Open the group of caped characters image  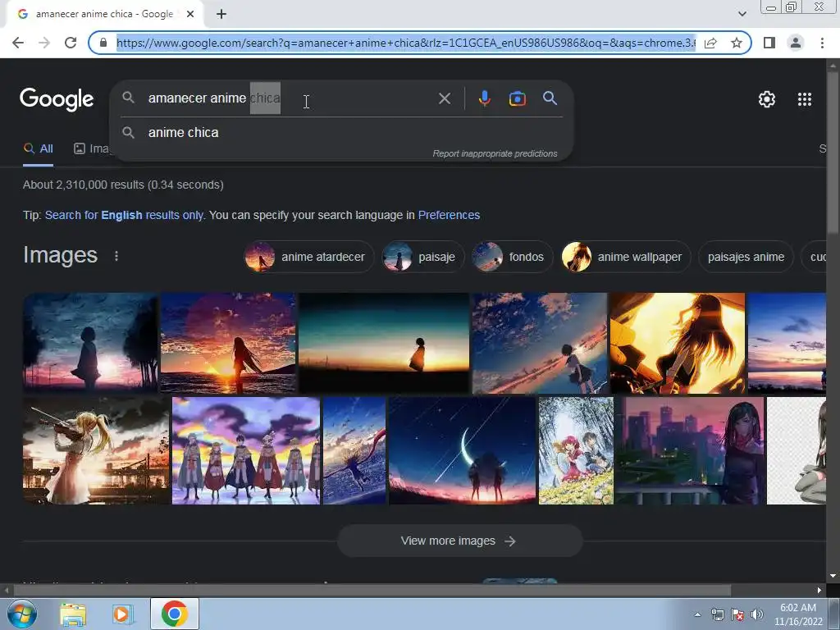(x=246, y=450)
